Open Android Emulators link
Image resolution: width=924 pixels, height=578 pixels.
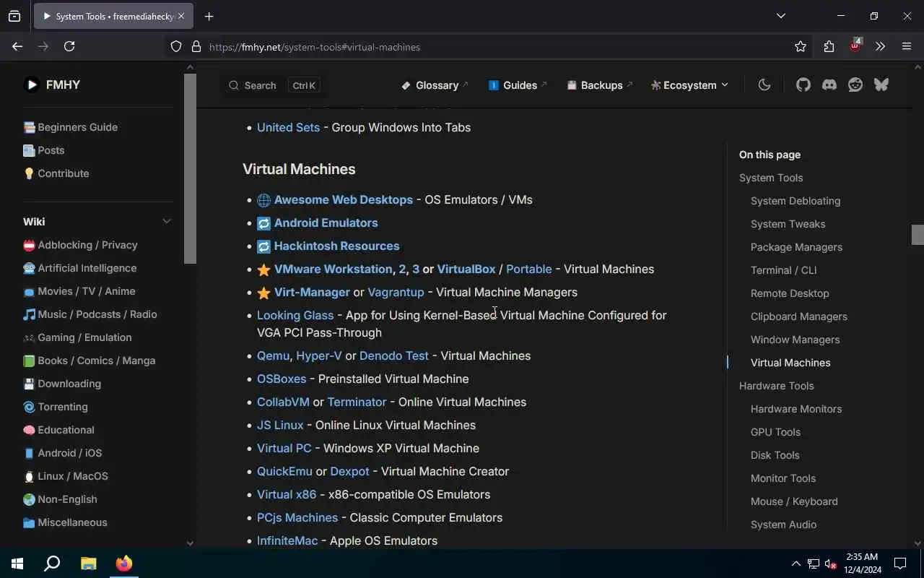326,223
